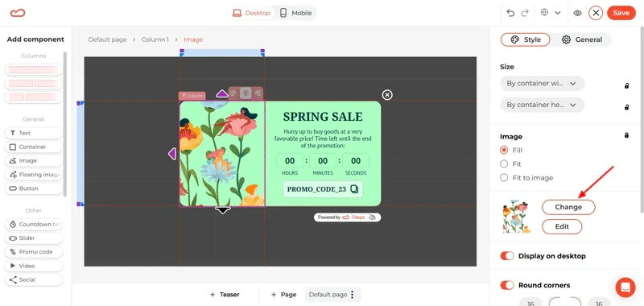The image size is (644, 306).
Task: Add a Promo code component
Action: (x=33, y=252)
